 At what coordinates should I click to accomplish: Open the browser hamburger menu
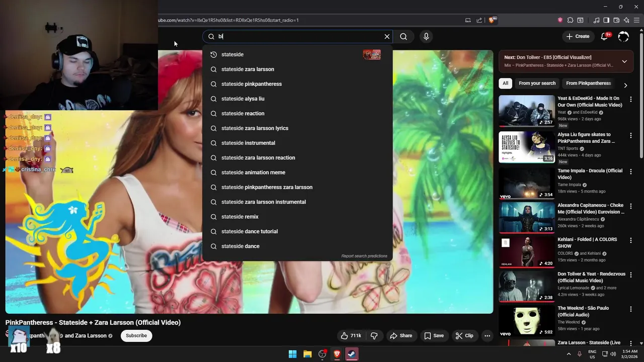636,20
